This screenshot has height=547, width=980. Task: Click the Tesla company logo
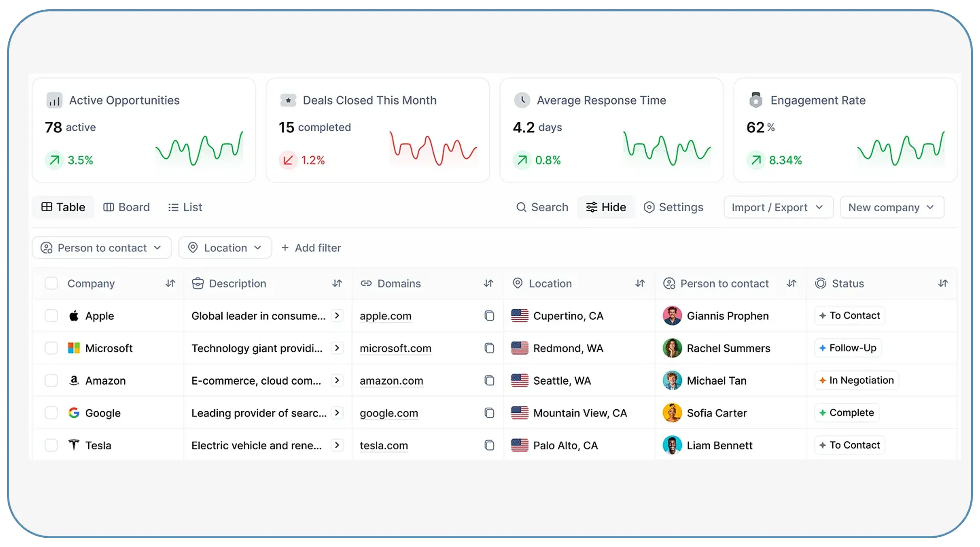tap(74, 445)
